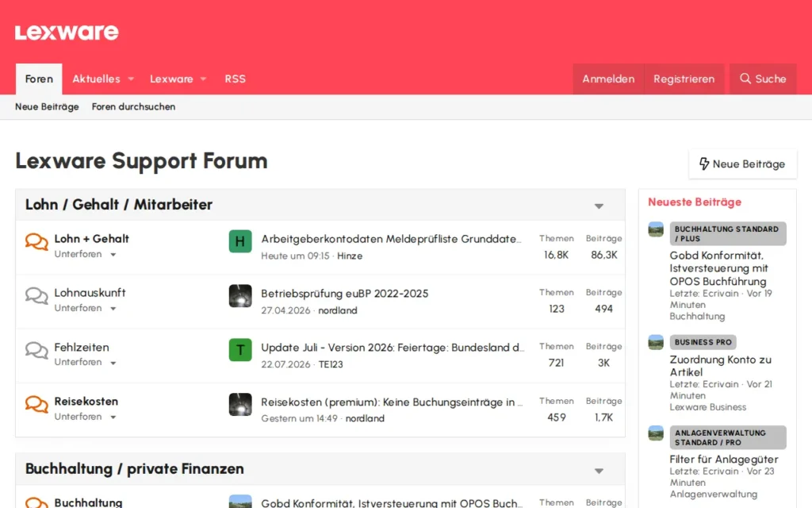Click the Lexware logo
Screen dimensions: 812x508
67,32
